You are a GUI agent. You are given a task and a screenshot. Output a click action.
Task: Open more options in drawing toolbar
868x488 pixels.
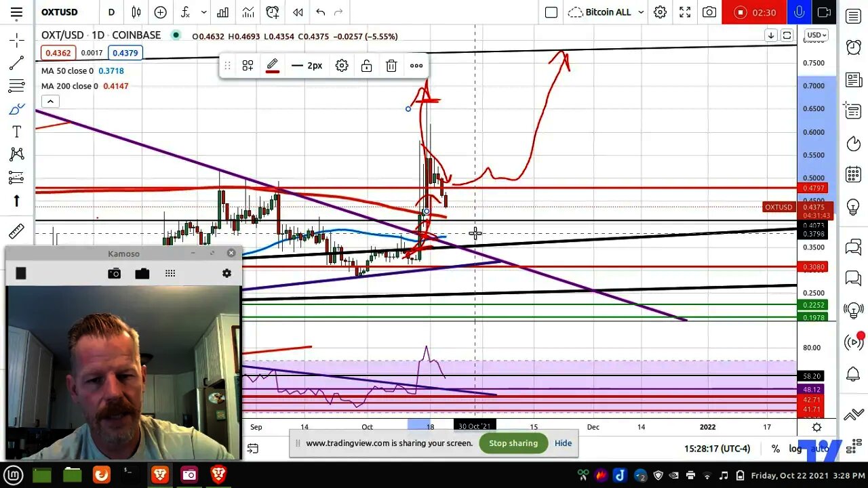click(416, 66)
